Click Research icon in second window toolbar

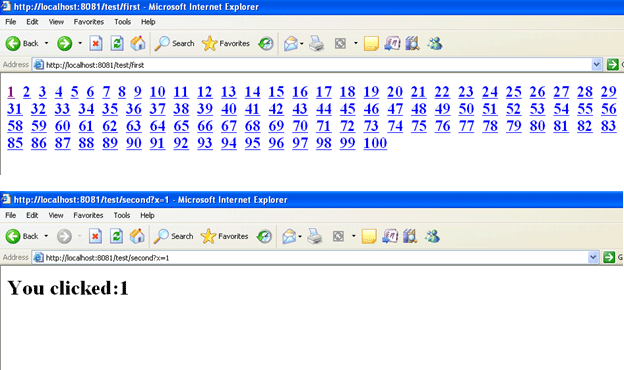(x=390, y=236)
